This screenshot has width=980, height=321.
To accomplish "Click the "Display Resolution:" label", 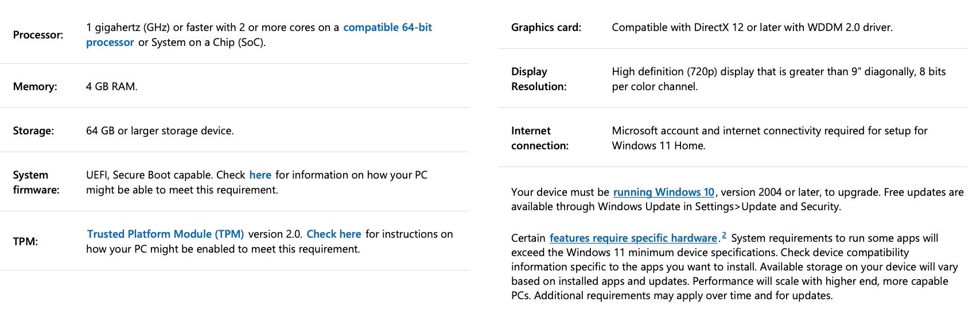I will point(538,79).
